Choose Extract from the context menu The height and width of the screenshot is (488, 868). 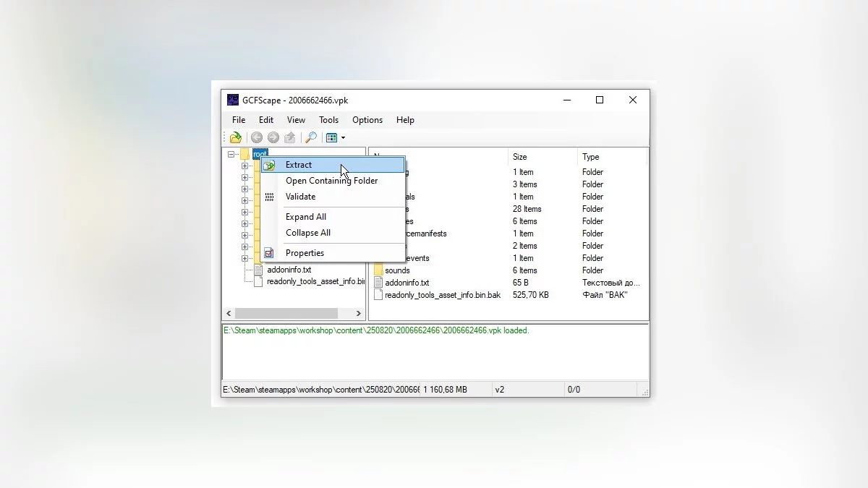[x=333, y=165]
